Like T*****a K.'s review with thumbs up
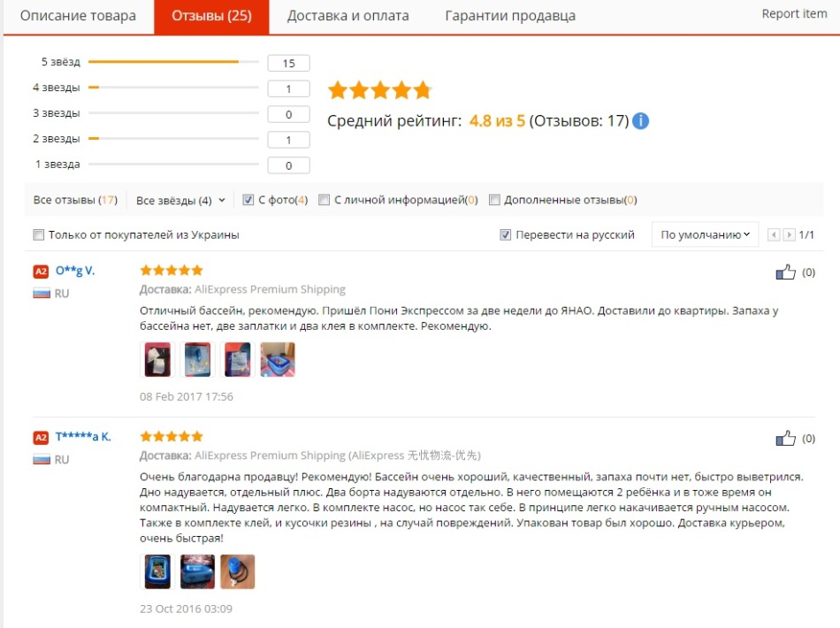The width and height of the screenshot is (840, 628). [785, 439]
